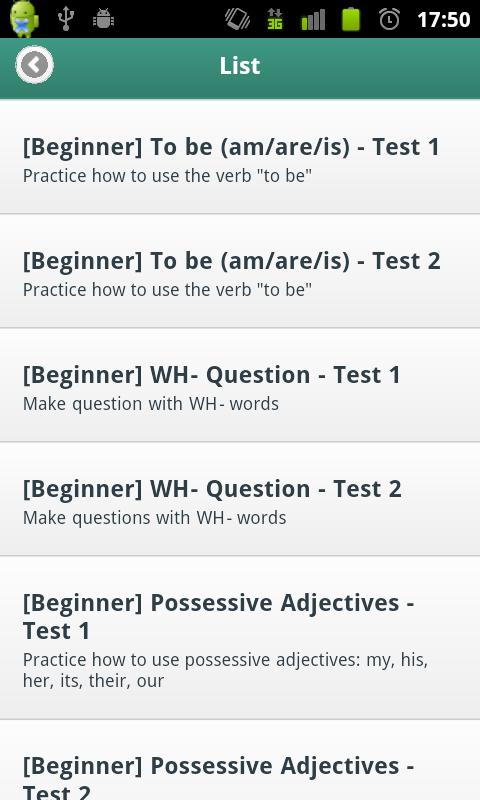
Task: Tap the green Android app notification icon
Action: pyautogui.click(x=23, y=19)
